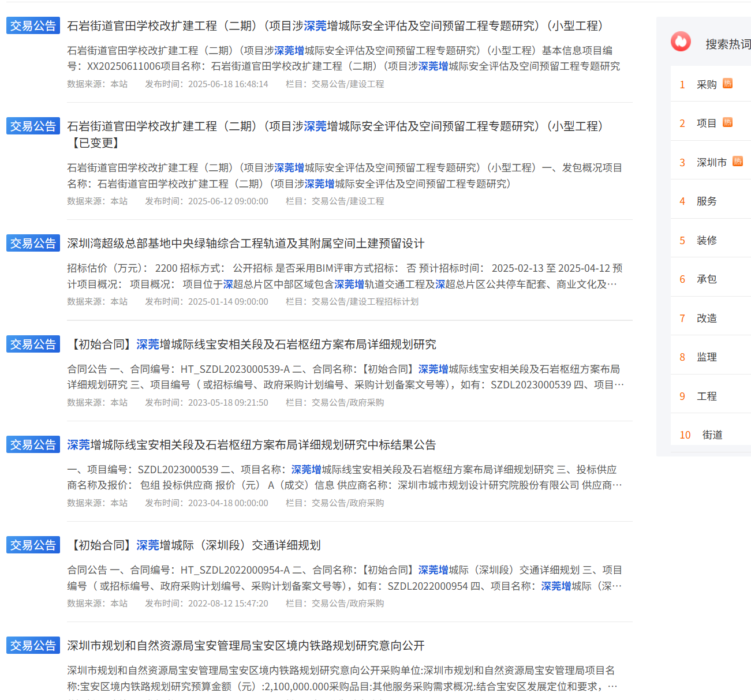751x700 pixels.
Task: Select hot search word 项目
Action: coord(707,123)
